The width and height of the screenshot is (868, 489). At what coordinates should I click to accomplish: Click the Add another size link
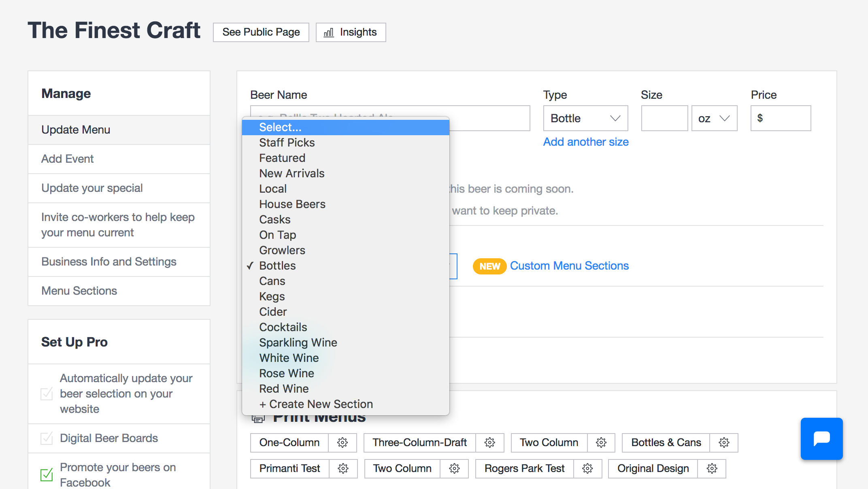[586, 142]
